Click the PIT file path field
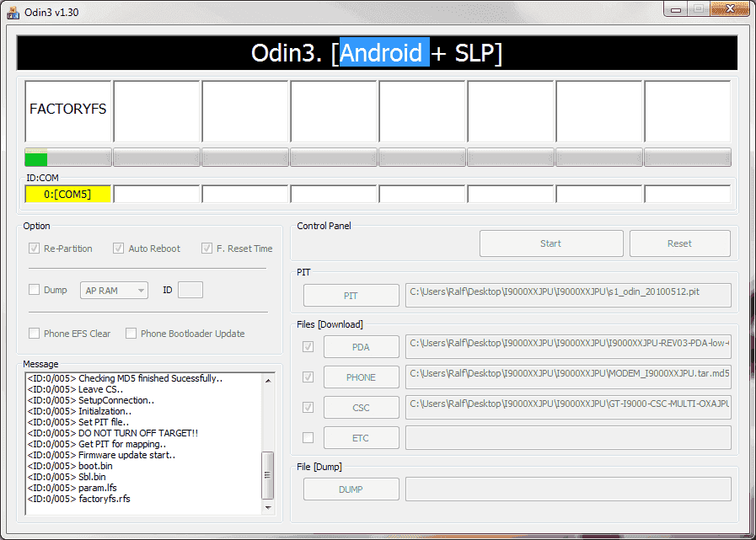 click(568, 295)
